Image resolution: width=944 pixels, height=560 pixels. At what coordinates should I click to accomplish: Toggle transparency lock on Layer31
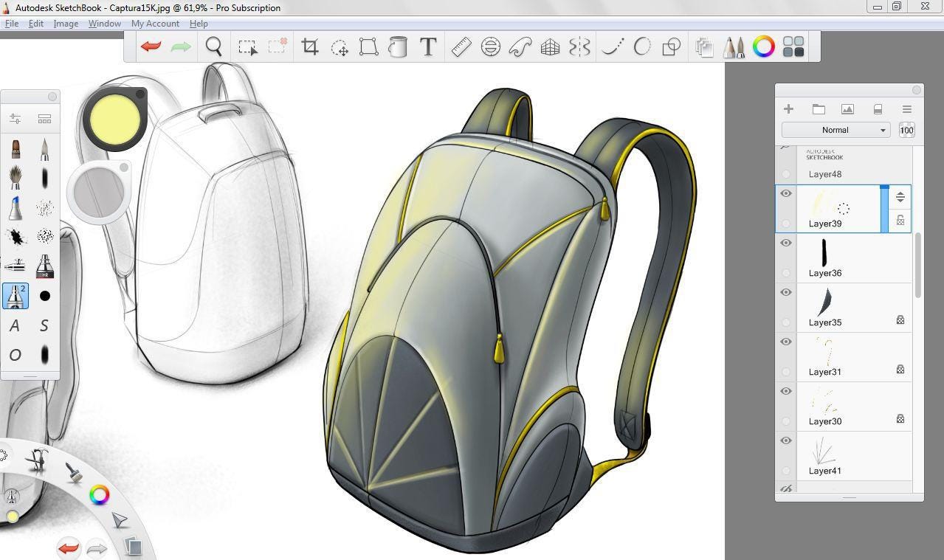tap(900, 370)
